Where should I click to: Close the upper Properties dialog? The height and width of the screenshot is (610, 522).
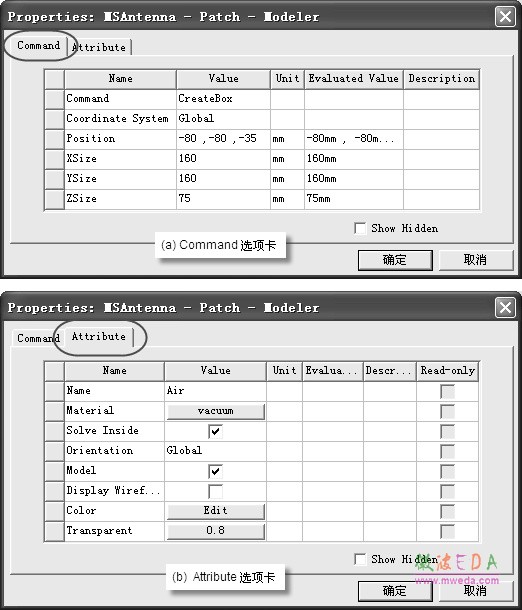click(505, 17)
